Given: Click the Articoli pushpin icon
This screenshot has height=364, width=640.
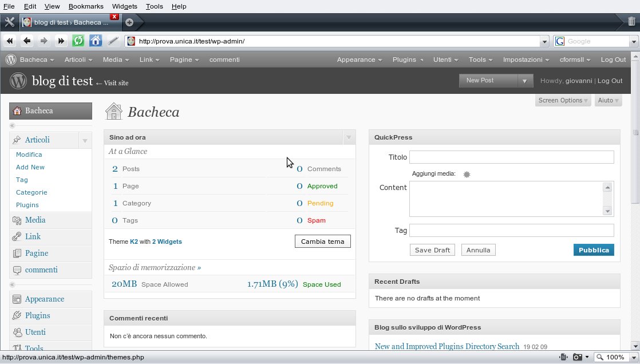Looking at the screenshot, I should (17, 140).
